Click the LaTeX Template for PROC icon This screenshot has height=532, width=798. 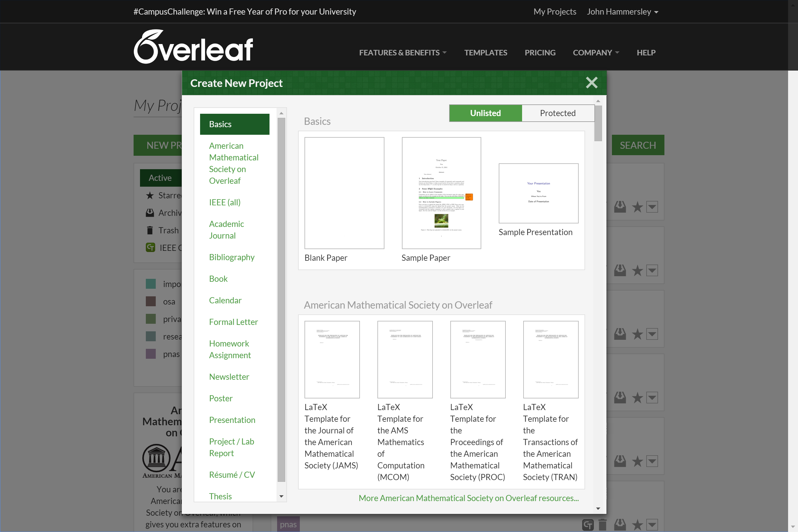477,360
